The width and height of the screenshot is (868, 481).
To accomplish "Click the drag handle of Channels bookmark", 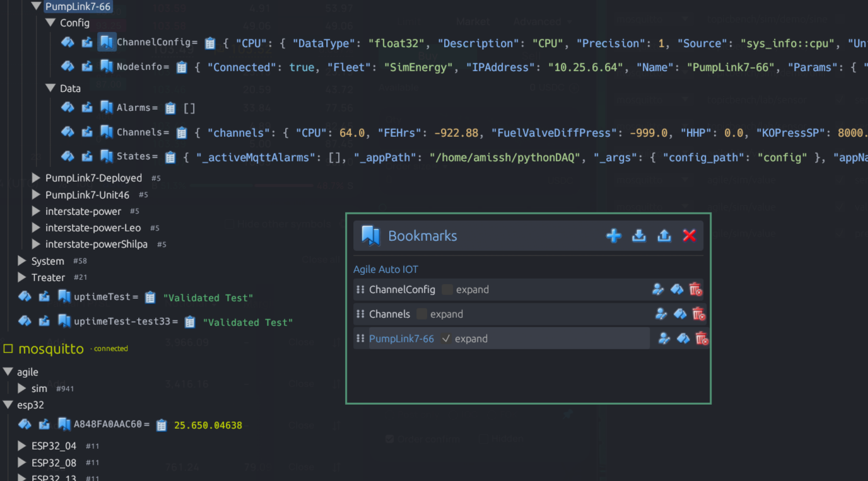I will (x=360, y=314).
